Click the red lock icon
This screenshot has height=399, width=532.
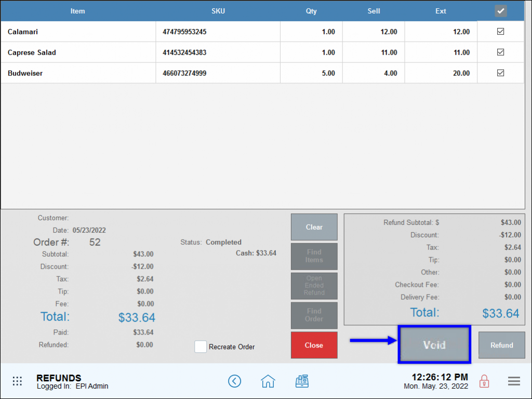pos(484,381)
